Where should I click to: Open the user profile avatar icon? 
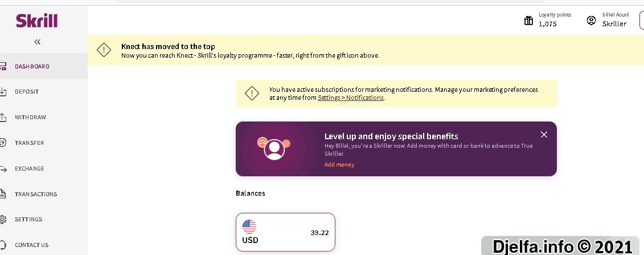[591, 20]
